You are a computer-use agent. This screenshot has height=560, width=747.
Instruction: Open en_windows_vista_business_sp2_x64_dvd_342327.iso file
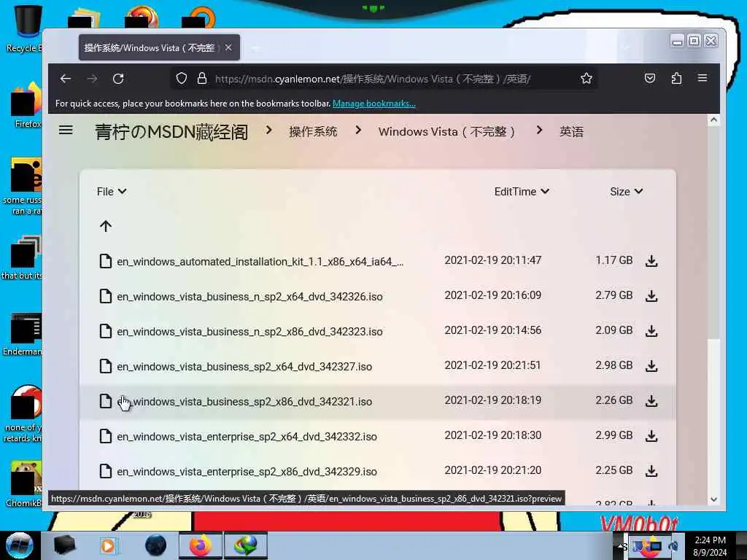pos(244,367)
